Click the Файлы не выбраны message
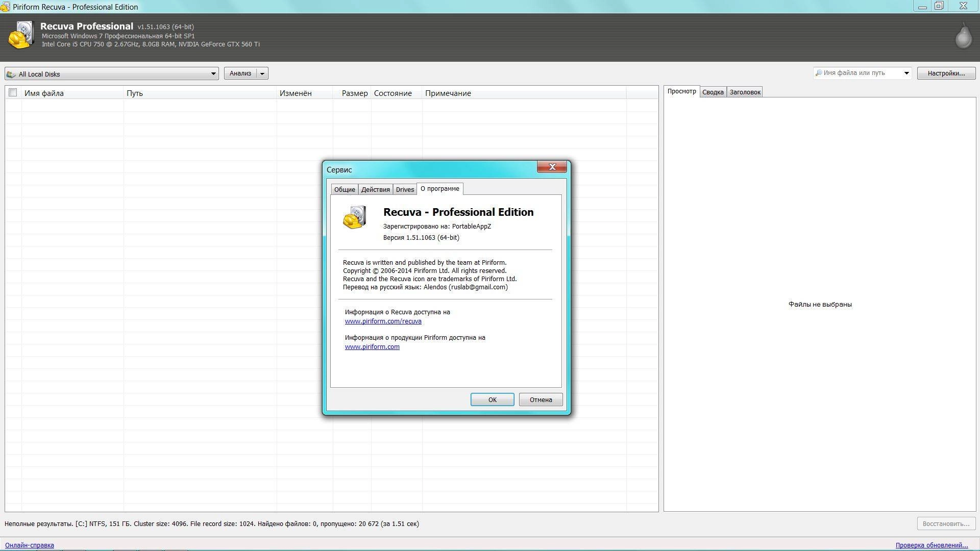The width and height of the screenshot is (980, 551). click(820, 305)
